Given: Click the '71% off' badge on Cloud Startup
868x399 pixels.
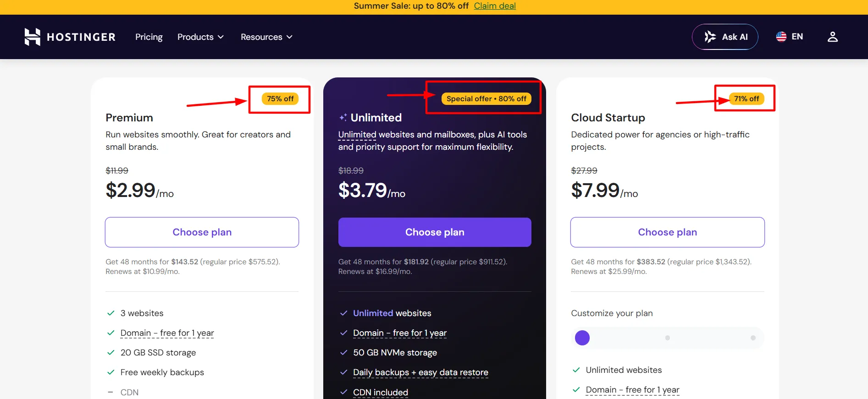Looking at the screenshot, I should click(746, 99).
